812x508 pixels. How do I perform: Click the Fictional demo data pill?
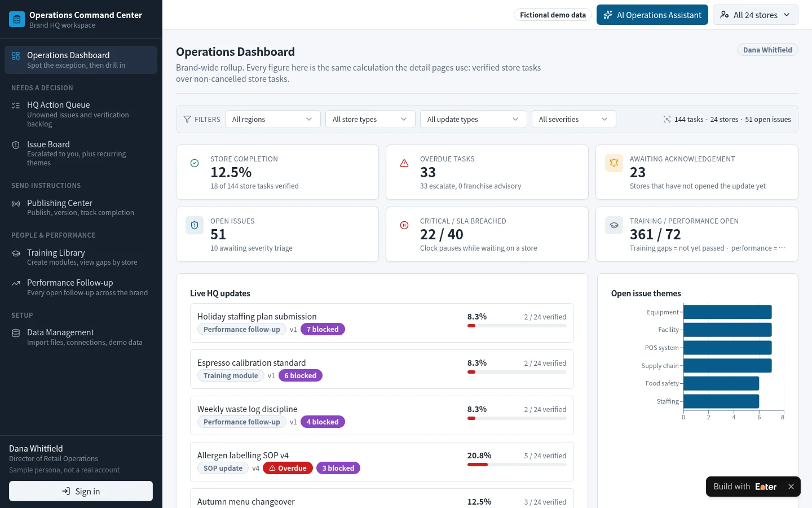553,15
